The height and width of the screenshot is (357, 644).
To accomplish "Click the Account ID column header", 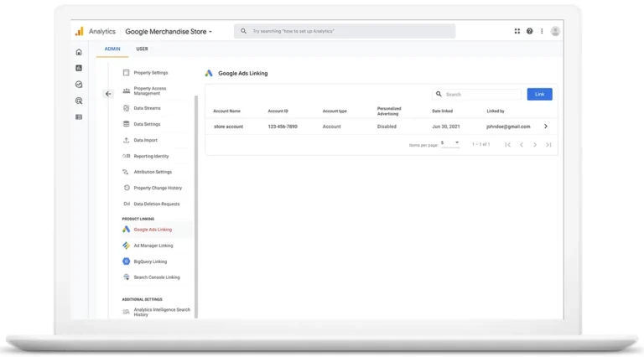I will (278, 111).
